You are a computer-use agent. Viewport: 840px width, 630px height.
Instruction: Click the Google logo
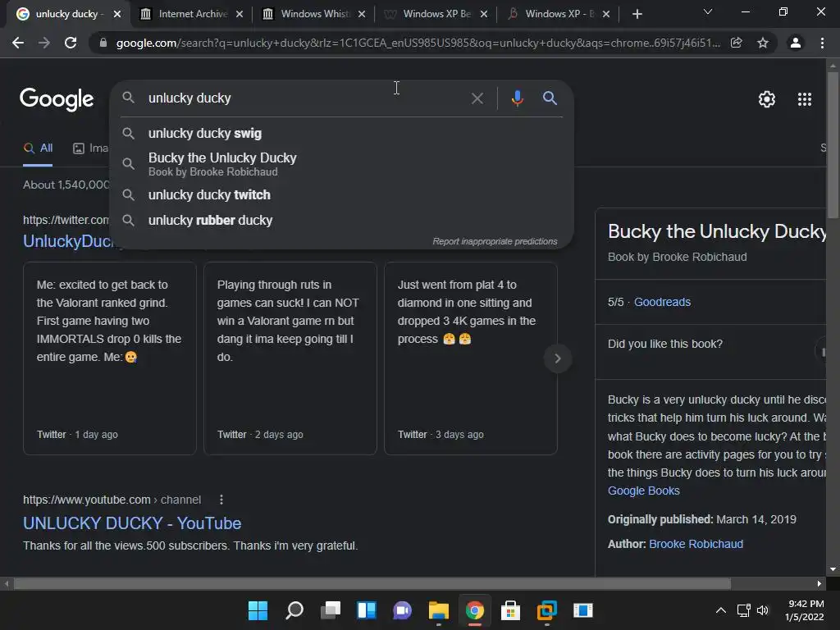click(57, 99)
